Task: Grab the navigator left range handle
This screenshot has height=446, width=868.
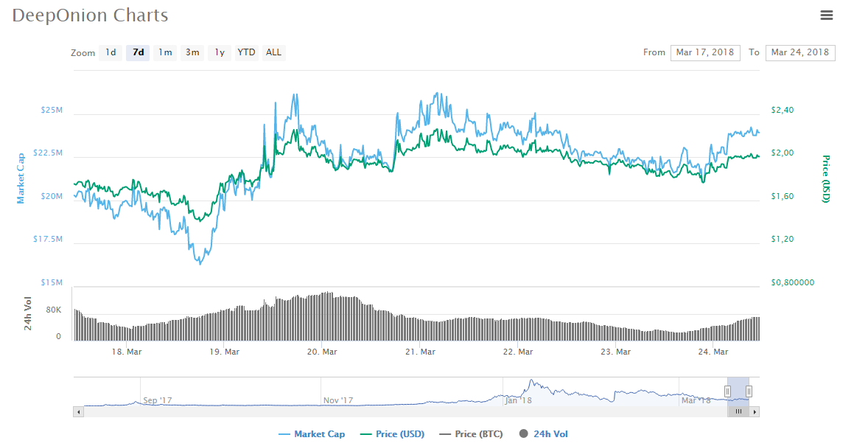Action: point(727,391)
